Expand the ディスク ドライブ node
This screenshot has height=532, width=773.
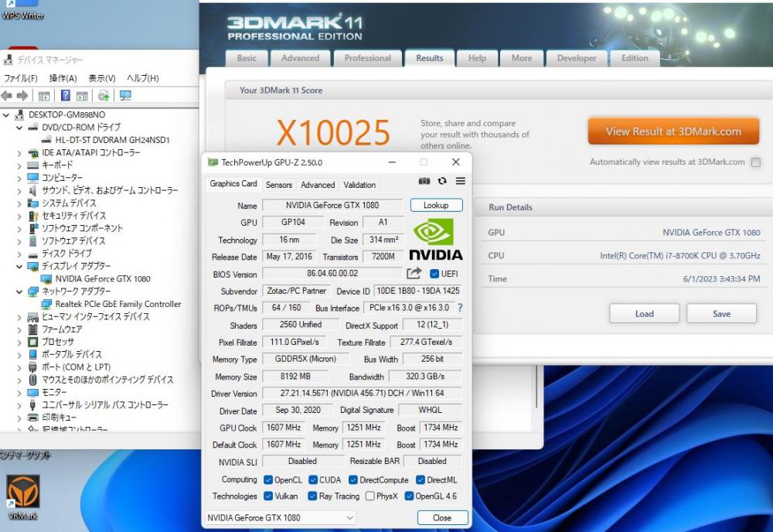(19, 254)
